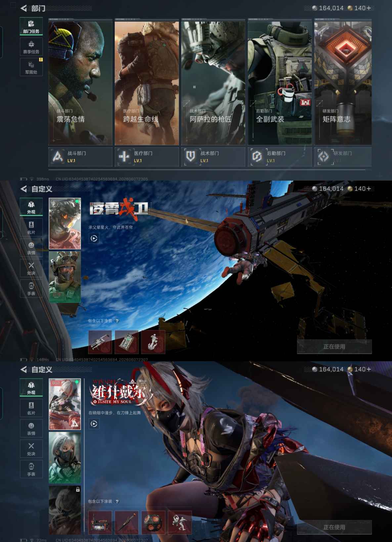Open 手表 tab on the 凌霄戍卫 screen

click(x=31, y=289)
